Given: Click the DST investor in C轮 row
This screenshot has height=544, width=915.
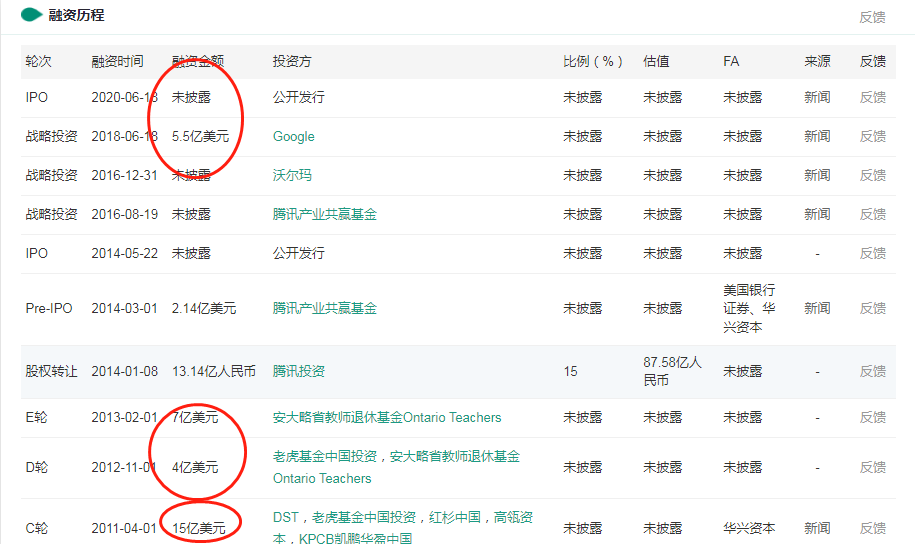Looking at the screenshot, I should point(285,517).
